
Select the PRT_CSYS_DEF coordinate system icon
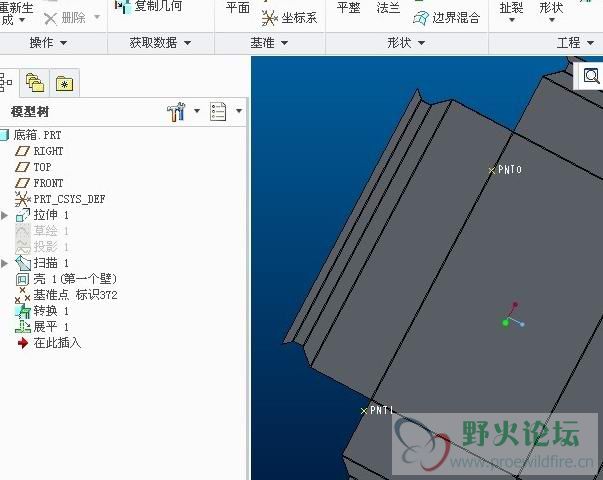tap(22, 199)
